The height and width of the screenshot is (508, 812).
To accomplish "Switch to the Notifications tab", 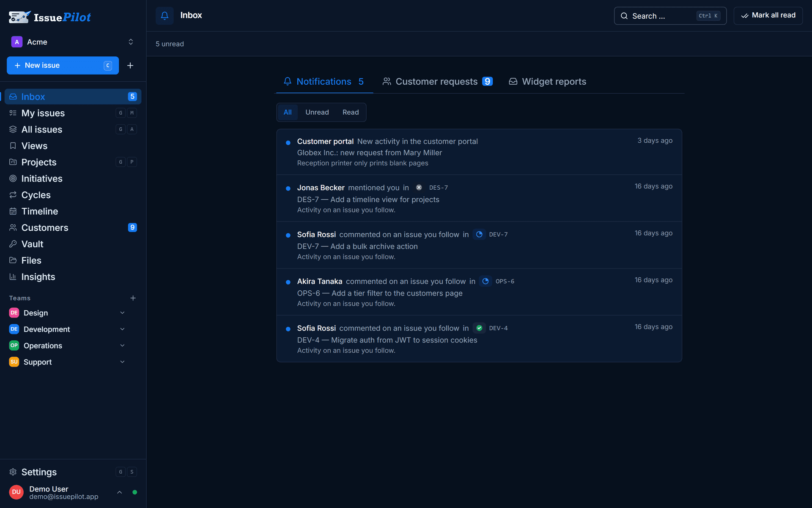I will click(x=324, y=81).
